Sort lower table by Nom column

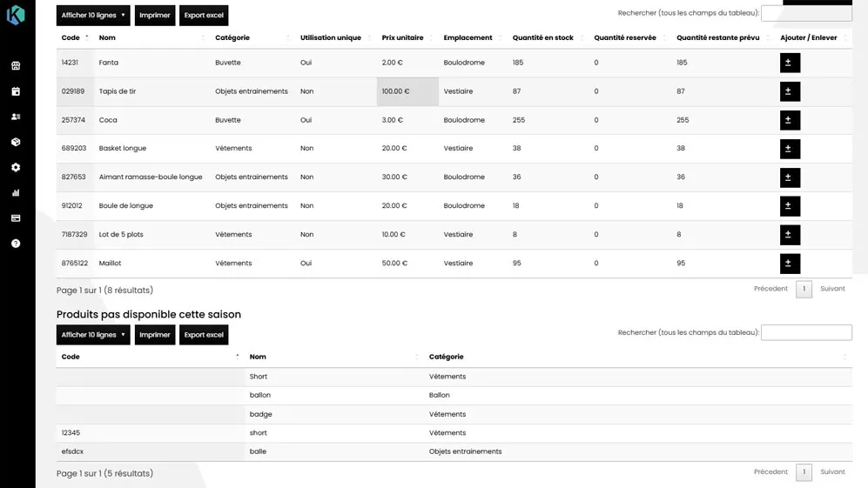click(x=333, y=357)
